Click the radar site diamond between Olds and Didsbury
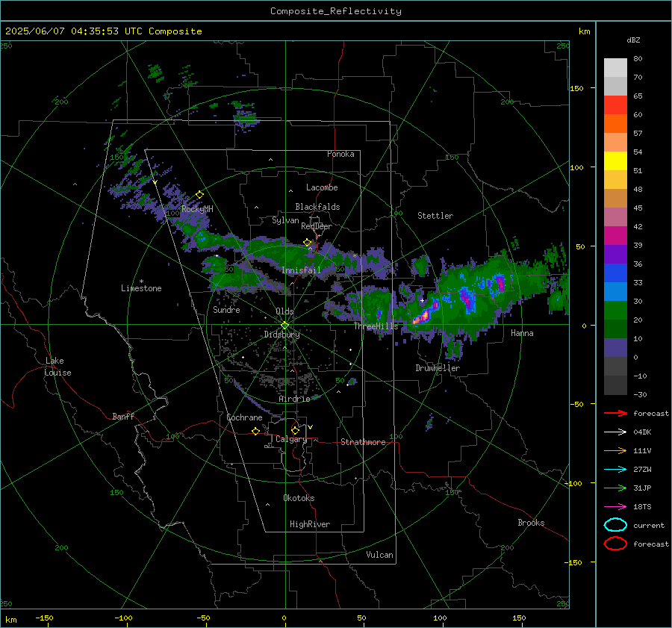The width and height of the screenshot is (672, 628). pos(284,326)
